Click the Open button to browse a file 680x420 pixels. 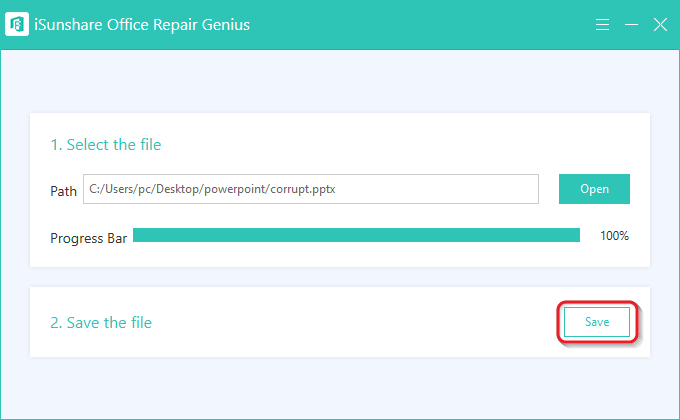point(594,189)
